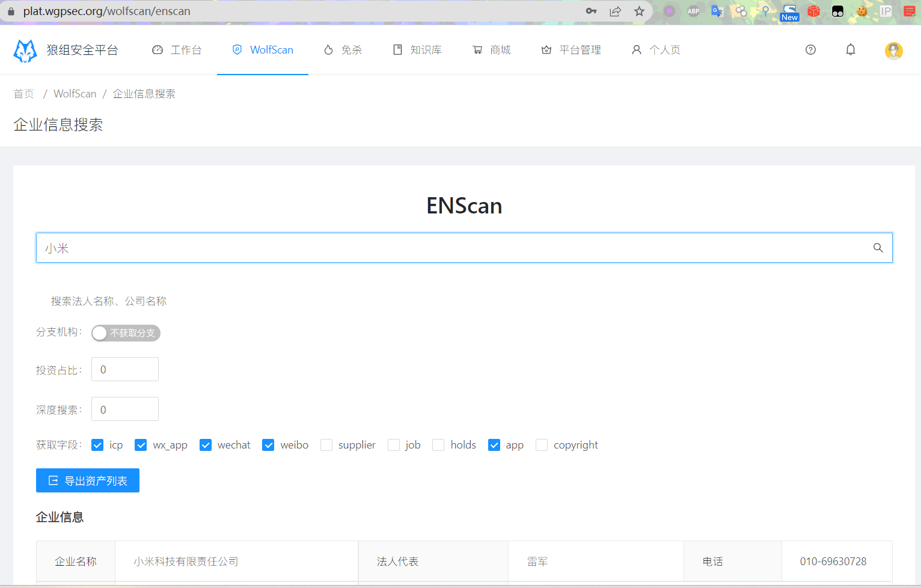Screen dimensions: 921x588
Task: Click the red dice extension icon
Action: pyautogui.click(x=813, y=11)
